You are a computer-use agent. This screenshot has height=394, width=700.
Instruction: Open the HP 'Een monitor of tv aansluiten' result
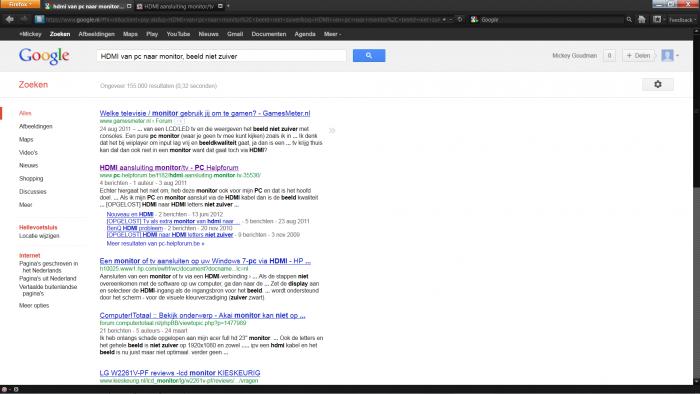tap(205, 261)
